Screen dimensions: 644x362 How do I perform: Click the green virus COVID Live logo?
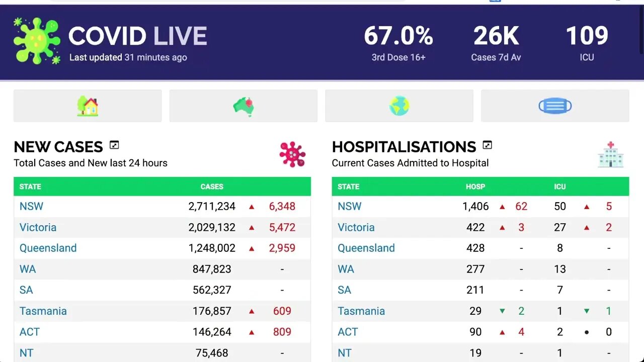[37, 41]
